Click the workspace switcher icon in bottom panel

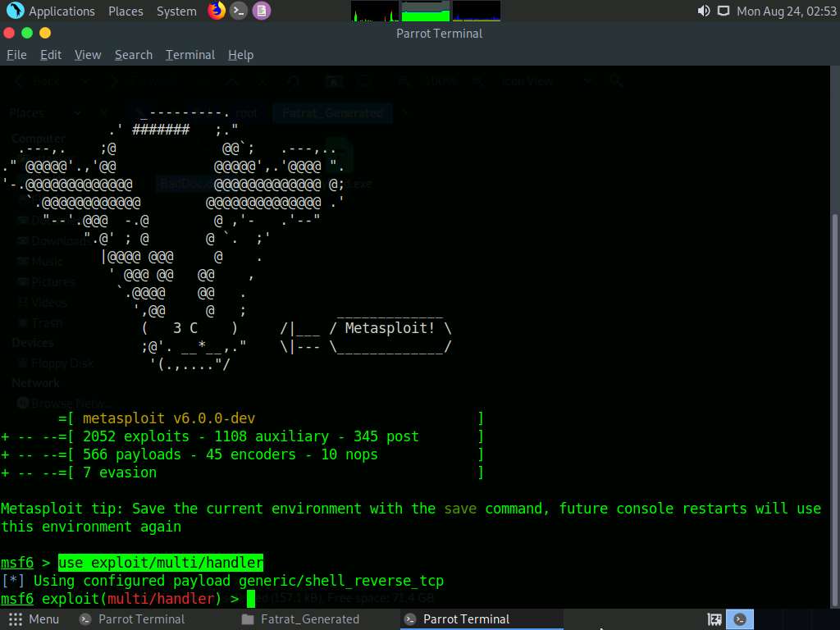(x=714, y=620)
